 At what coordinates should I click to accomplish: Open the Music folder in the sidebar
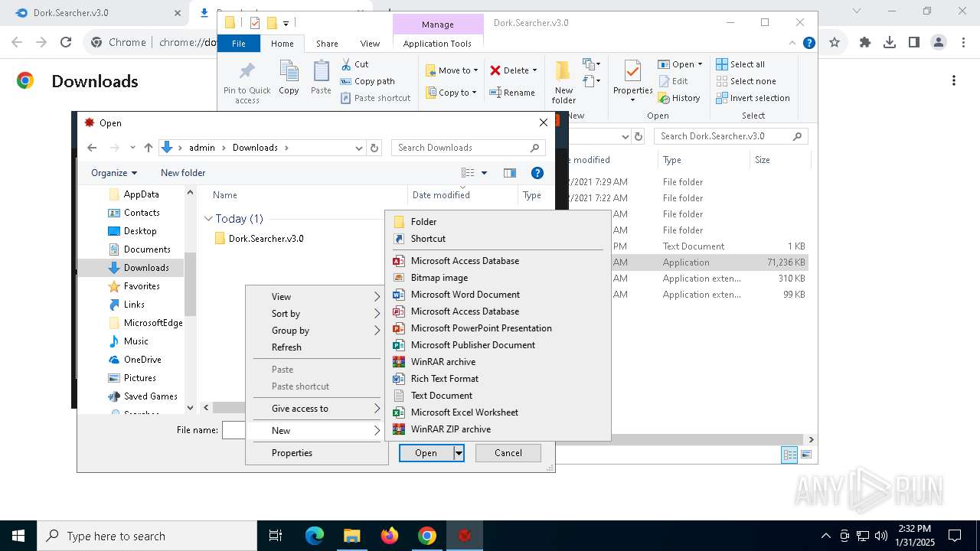tap(136, 341)
